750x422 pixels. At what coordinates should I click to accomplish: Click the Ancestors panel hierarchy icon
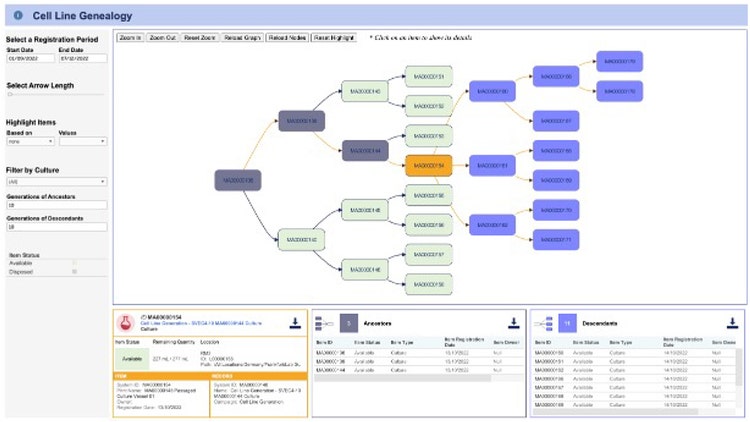(325, 324)
